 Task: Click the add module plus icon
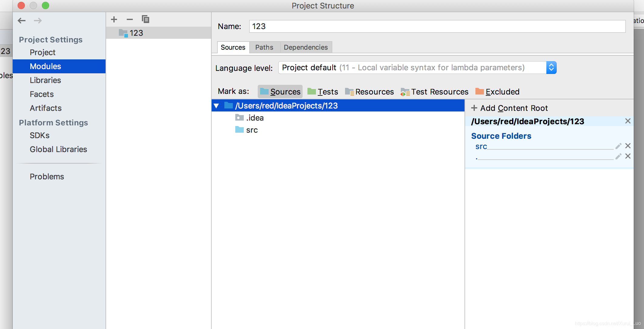tap(114, 19)
